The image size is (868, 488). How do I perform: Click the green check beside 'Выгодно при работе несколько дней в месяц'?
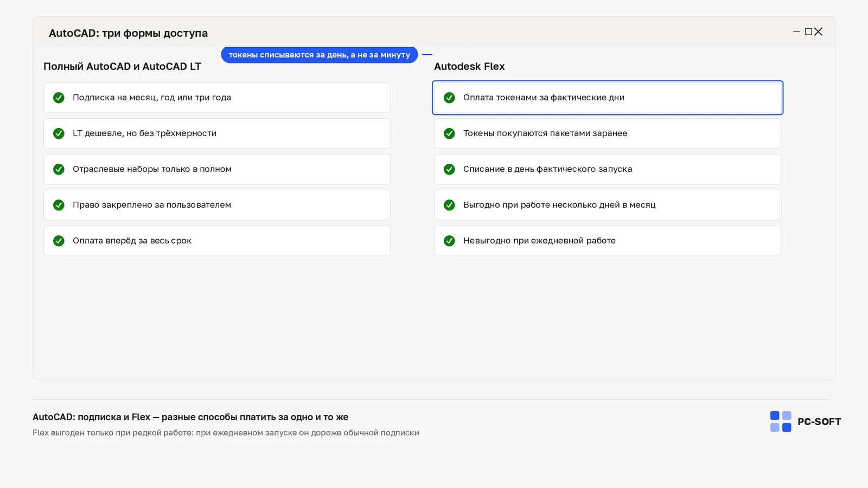click(449, 205)
